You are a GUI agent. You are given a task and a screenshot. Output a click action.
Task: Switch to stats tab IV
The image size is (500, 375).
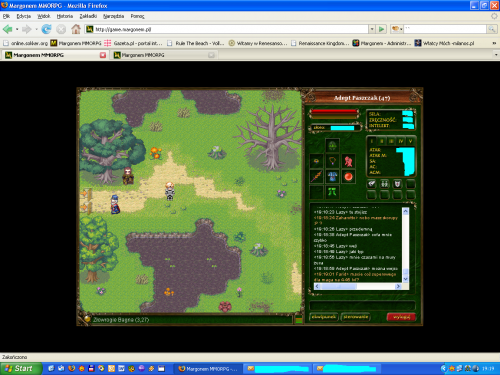(401, 141)
